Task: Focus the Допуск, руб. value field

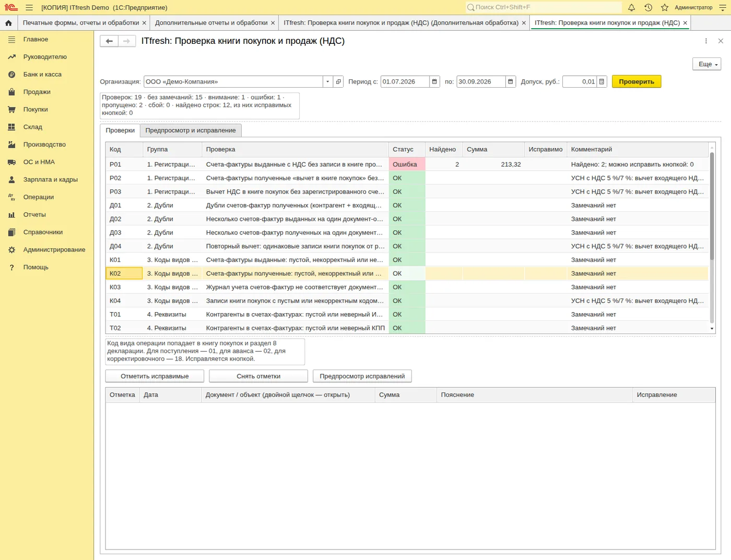Action: point(580,81)
